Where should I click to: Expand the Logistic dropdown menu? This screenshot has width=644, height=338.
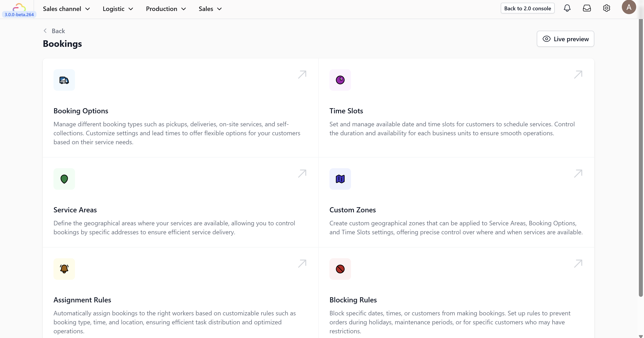[x=118, y=9]
